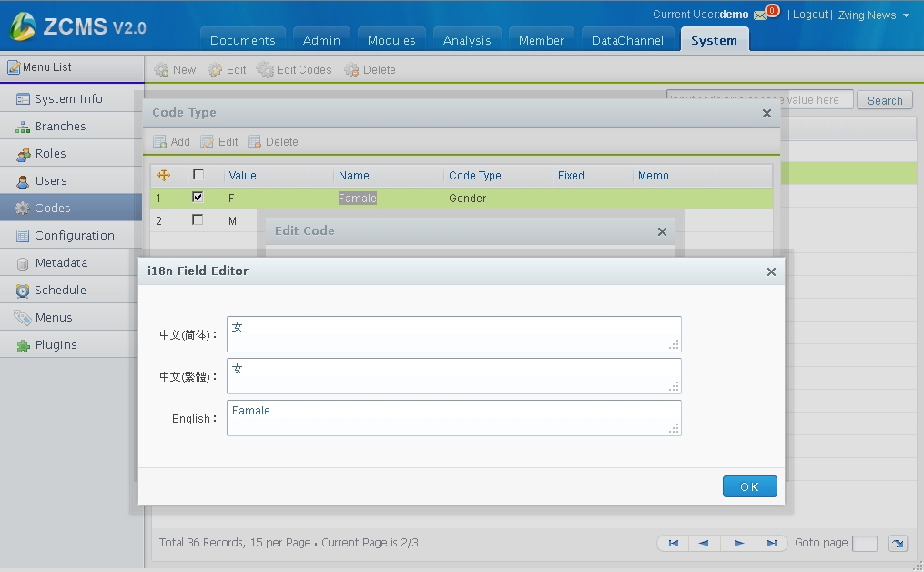Open the Documents tab

242,40
